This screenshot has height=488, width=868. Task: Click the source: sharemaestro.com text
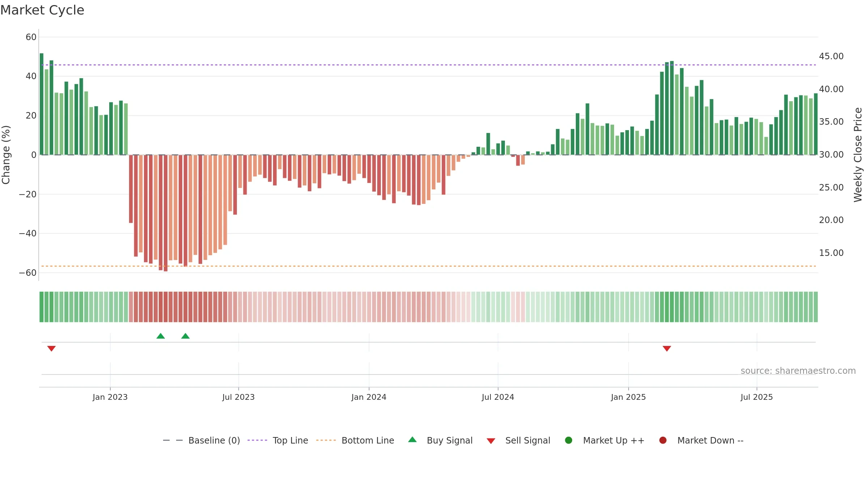point(798,371)
